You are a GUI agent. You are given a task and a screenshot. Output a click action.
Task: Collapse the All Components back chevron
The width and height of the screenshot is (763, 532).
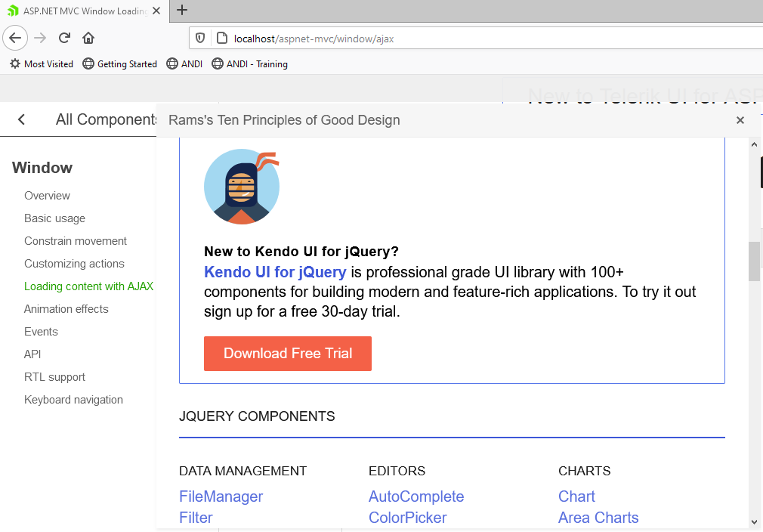coord(21,119)
